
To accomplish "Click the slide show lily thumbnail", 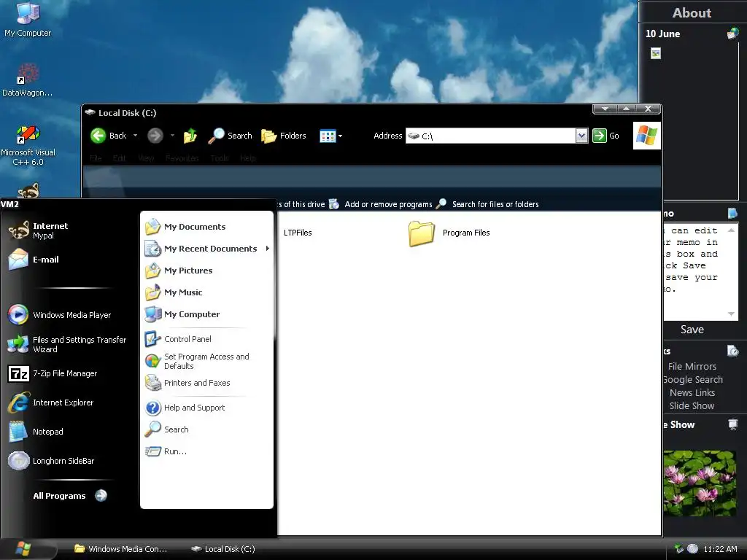I will (x=700, y=483).
